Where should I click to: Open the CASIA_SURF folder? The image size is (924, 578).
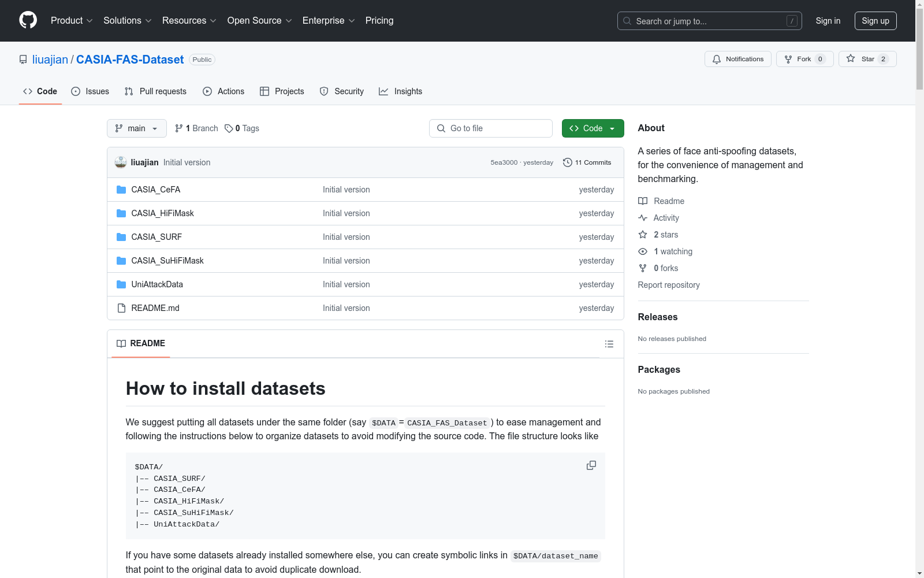click(157, 237)
